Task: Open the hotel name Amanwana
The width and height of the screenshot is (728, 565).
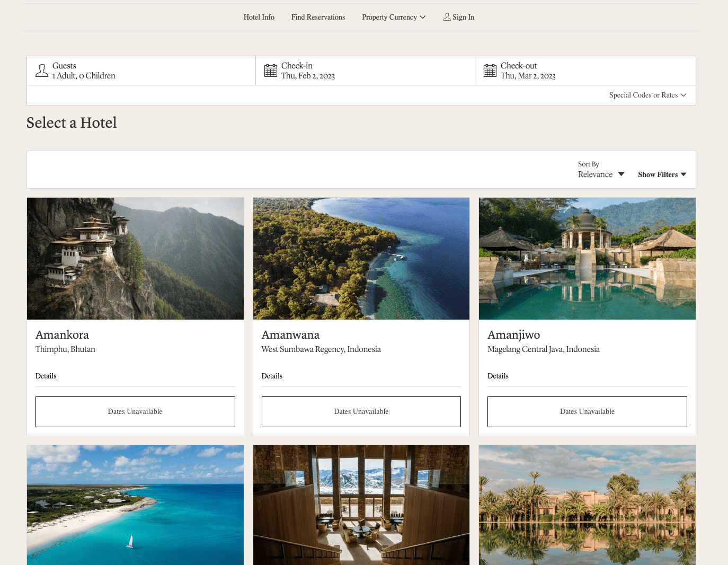Action: click(x=291, y=335)
